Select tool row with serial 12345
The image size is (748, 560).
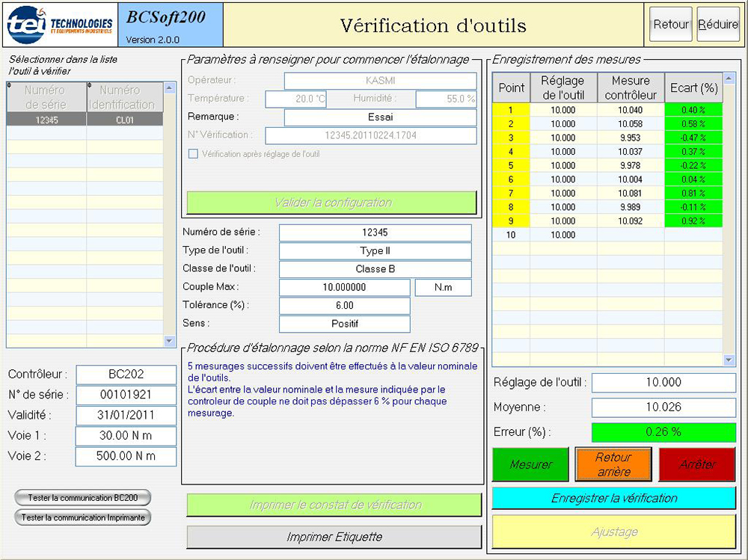[85, 120]
